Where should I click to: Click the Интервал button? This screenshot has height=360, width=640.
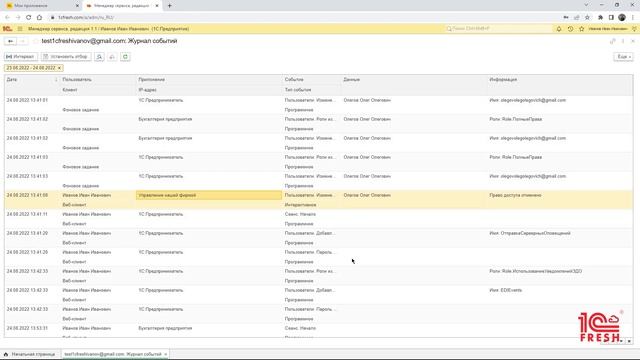point(21,57)
